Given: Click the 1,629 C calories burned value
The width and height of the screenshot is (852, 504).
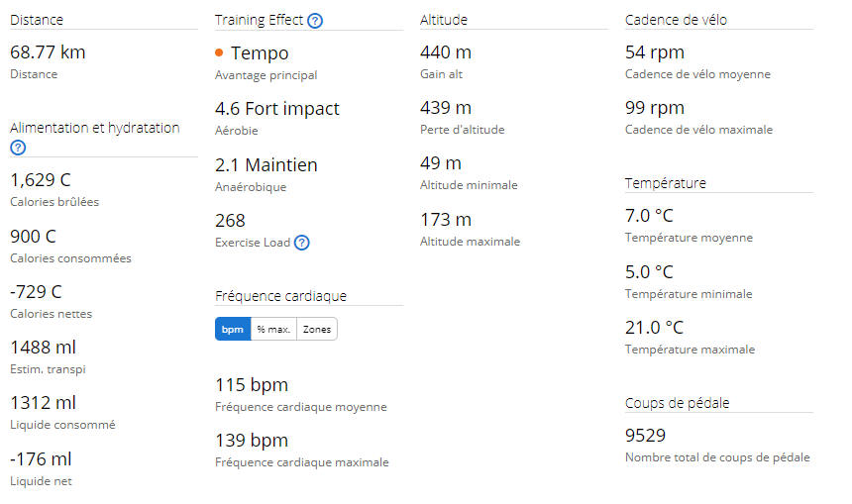Looking at the screenshot, I should coord(41,180).
